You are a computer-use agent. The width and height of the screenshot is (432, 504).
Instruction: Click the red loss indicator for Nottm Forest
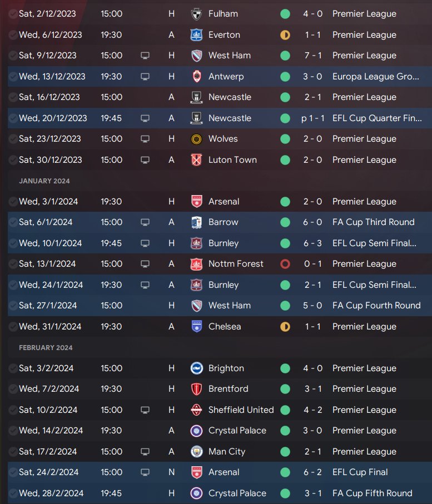click(x=285, y=264)
